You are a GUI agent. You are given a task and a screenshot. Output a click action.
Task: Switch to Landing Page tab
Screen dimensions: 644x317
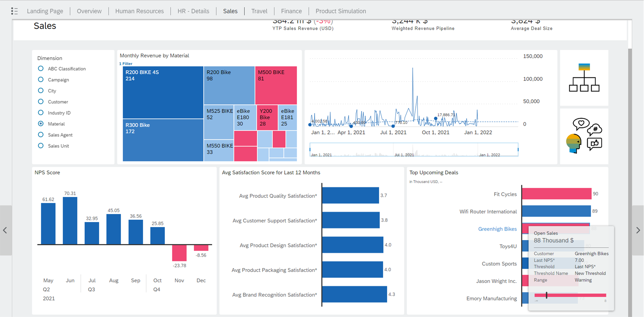coord(45,11)
